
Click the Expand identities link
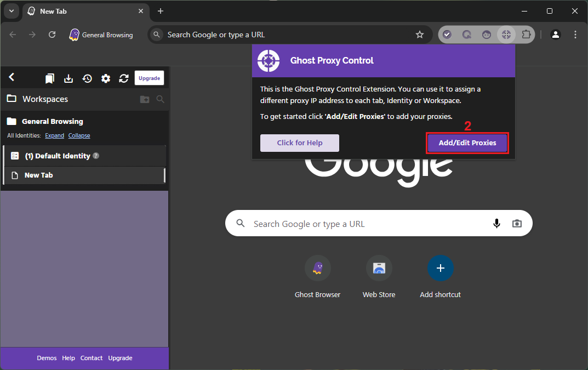coord(54,135)
